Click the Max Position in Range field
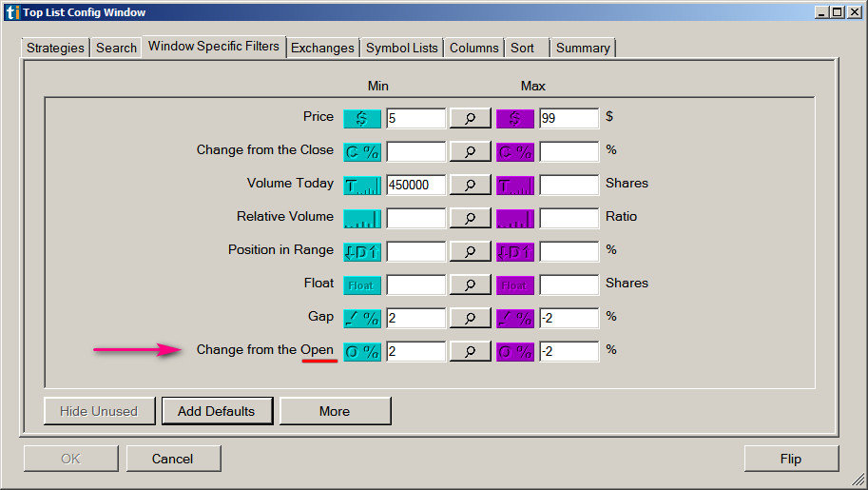This screenshot has height=490, width=868. coord(569,251)
